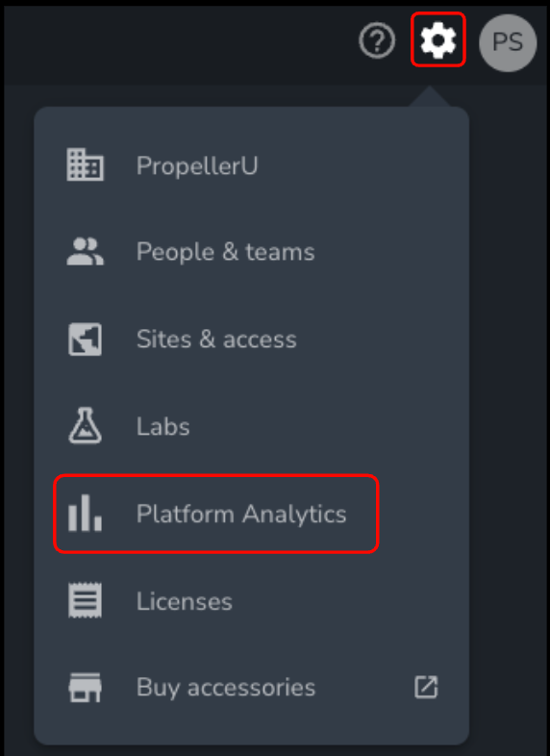The height and width of the screenshot is (756, 550).
Task: Click the Sites & access map icon
Action: tap(85, 340)
